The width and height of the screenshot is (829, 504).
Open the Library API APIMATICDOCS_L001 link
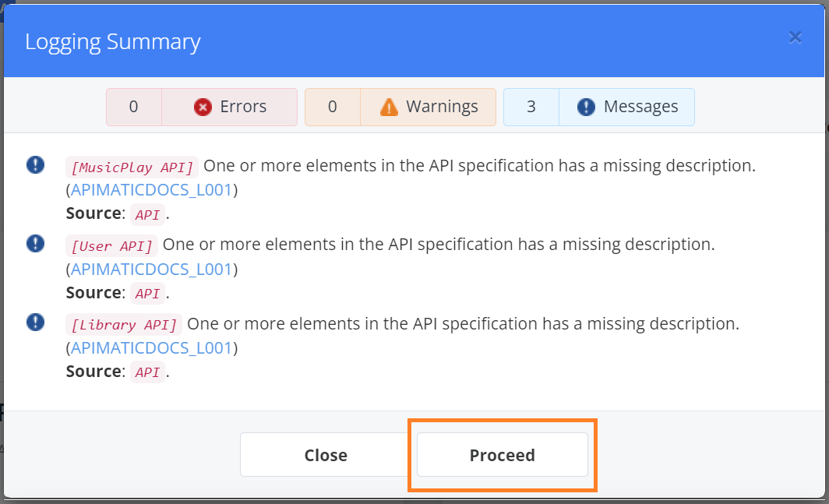click(x=151, y=347)
